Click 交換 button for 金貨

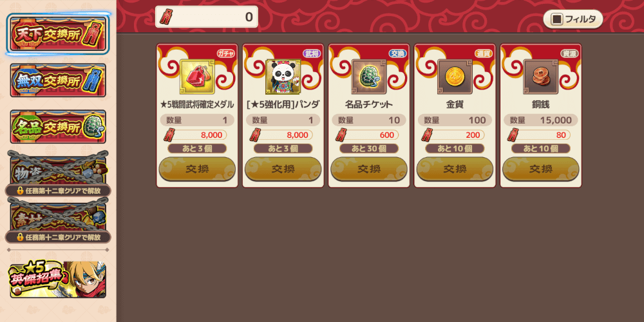click(x=455, y=169)
